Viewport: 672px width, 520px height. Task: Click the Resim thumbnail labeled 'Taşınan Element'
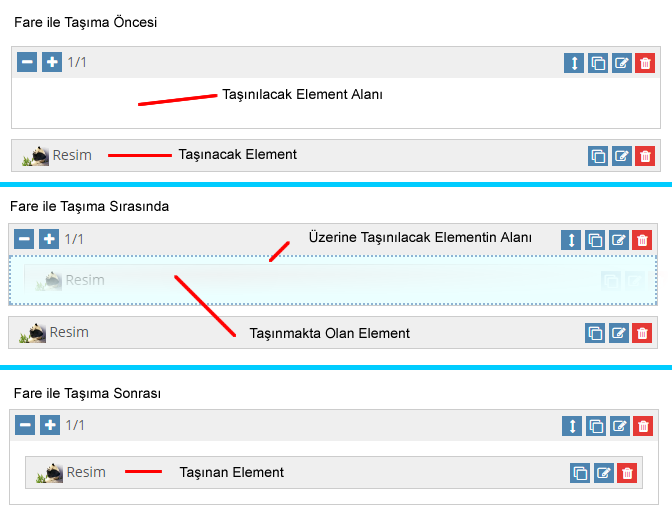coord(49,473)
